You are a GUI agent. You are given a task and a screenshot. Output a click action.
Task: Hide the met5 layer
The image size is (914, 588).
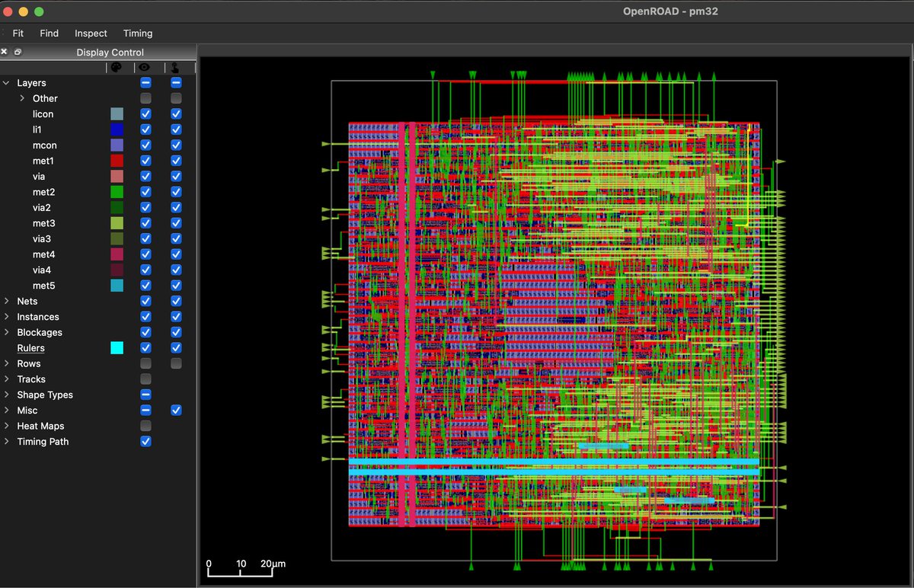pos(145,286)
